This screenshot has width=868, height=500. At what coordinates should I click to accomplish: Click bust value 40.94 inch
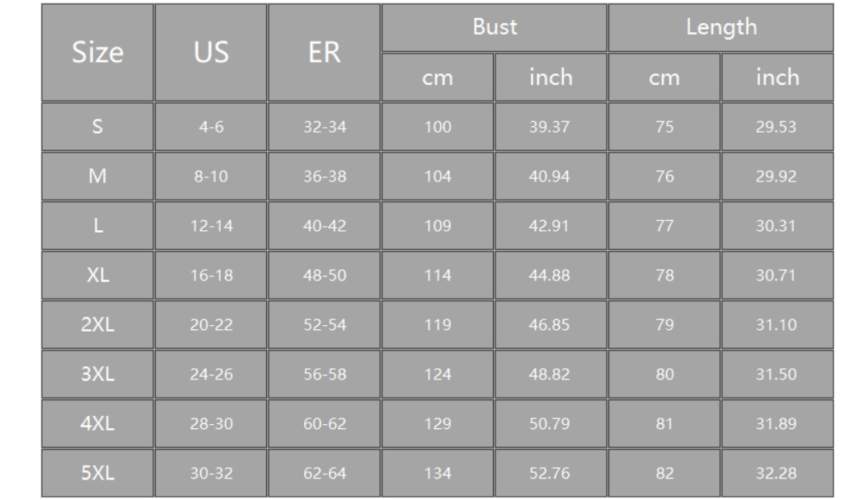click(551, 177)
